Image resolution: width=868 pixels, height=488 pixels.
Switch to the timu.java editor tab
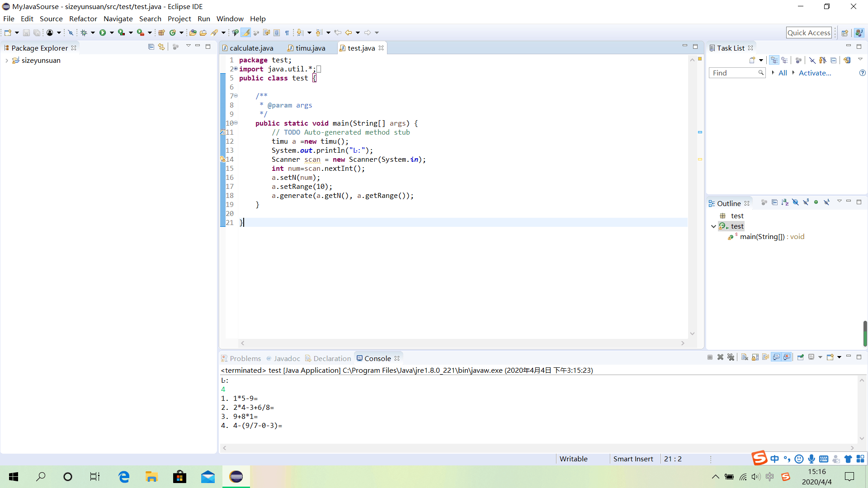[310, 48]
